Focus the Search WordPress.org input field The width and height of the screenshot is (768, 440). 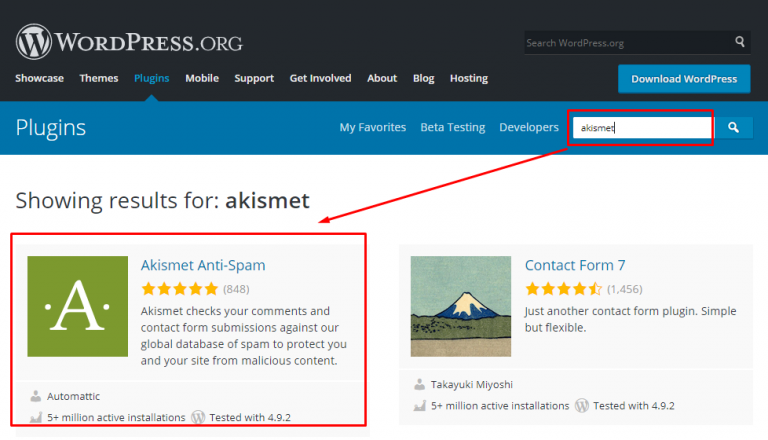[x=628, y=43]
